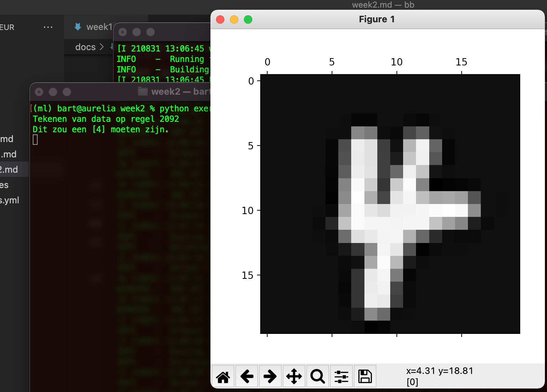Close the Figure 1 window with the red button
The width and height of the screenshot is (547, 392).
(x=220, y=19)
